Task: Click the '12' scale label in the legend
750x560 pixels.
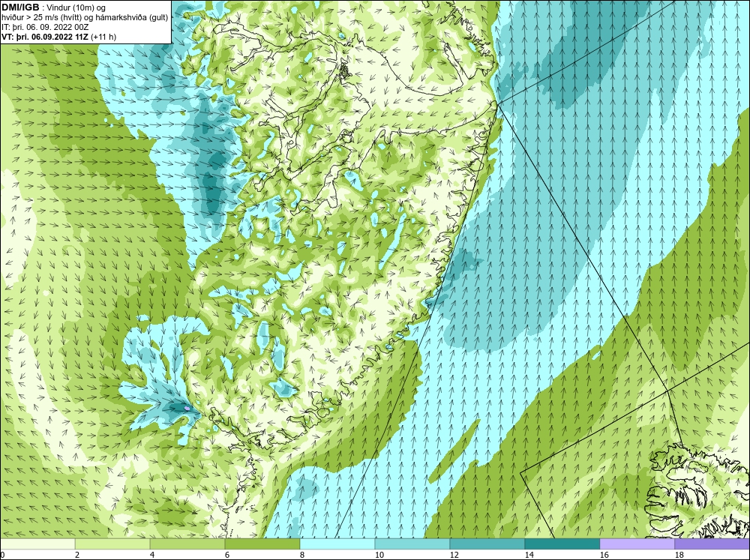Action: (x=454, y=555)
